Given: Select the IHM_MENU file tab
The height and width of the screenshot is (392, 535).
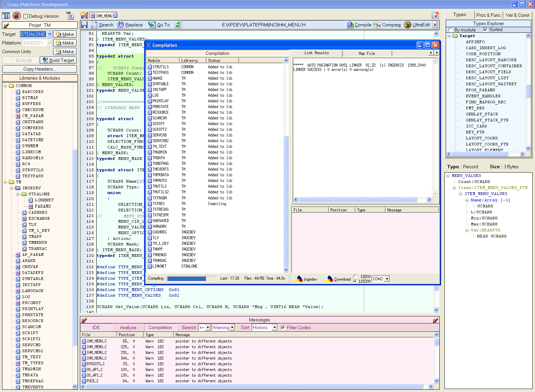Looking at the screenshot, I should 104,16.
